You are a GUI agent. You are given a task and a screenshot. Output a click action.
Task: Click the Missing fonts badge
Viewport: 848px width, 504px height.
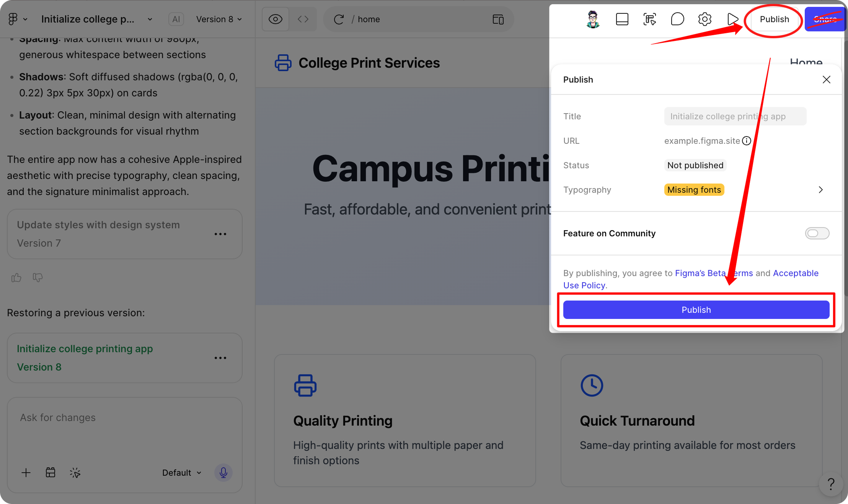[x=694, y=190]
